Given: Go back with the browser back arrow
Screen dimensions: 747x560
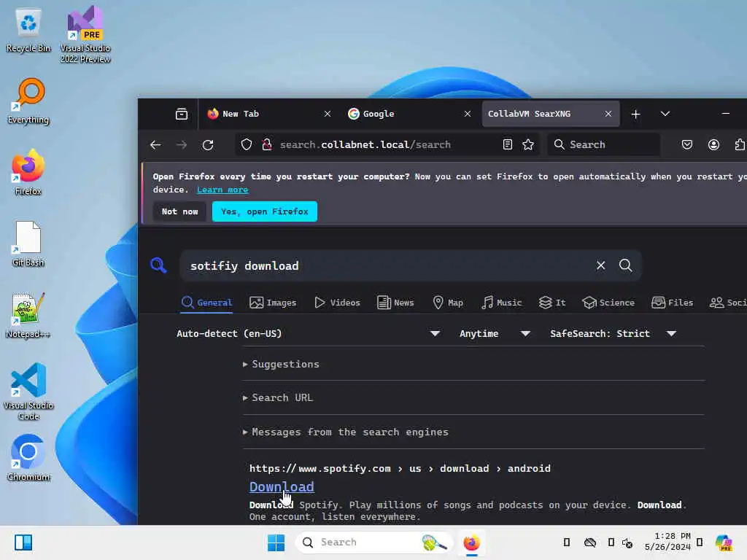Looking at the screenshot, I should coord(156,145).
